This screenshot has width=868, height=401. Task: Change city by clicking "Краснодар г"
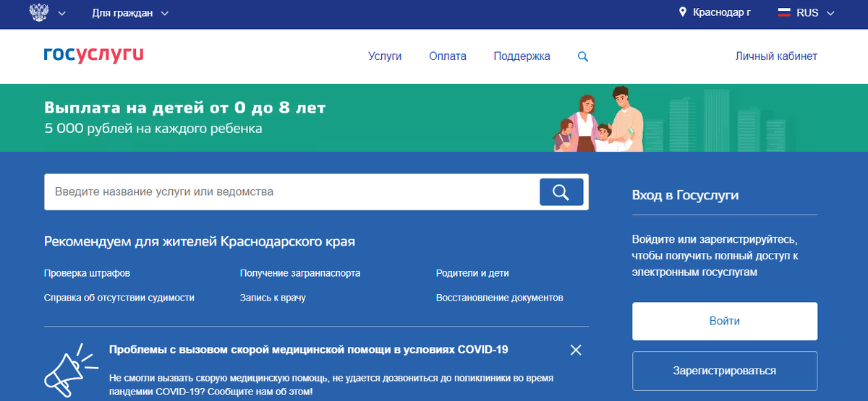721,13
